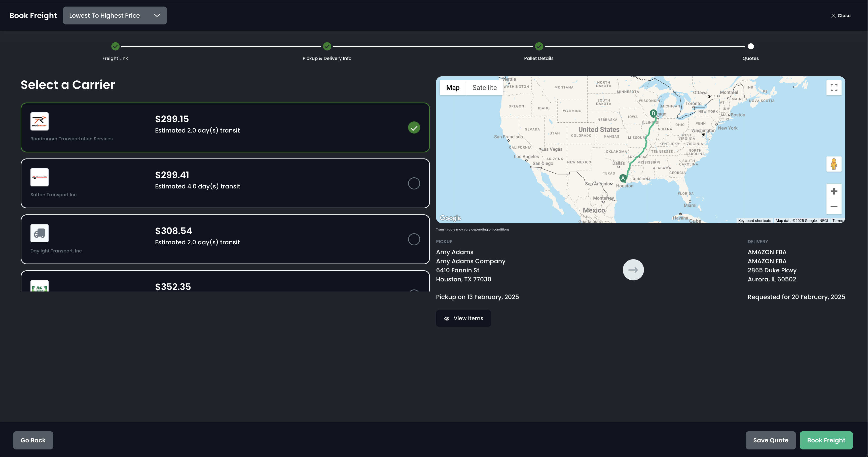
Task: Click the Freight Link step checkmark
Action: (115, 46)
